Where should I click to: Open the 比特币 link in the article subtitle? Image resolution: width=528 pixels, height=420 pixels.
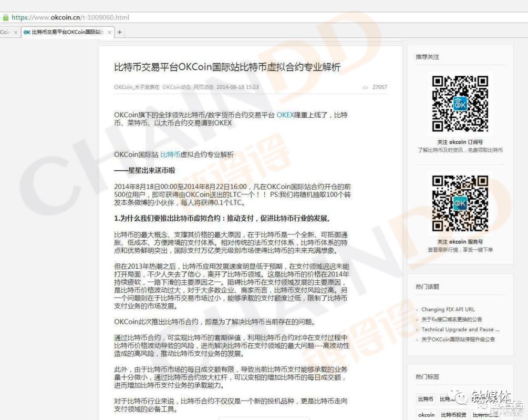point(171,154)
